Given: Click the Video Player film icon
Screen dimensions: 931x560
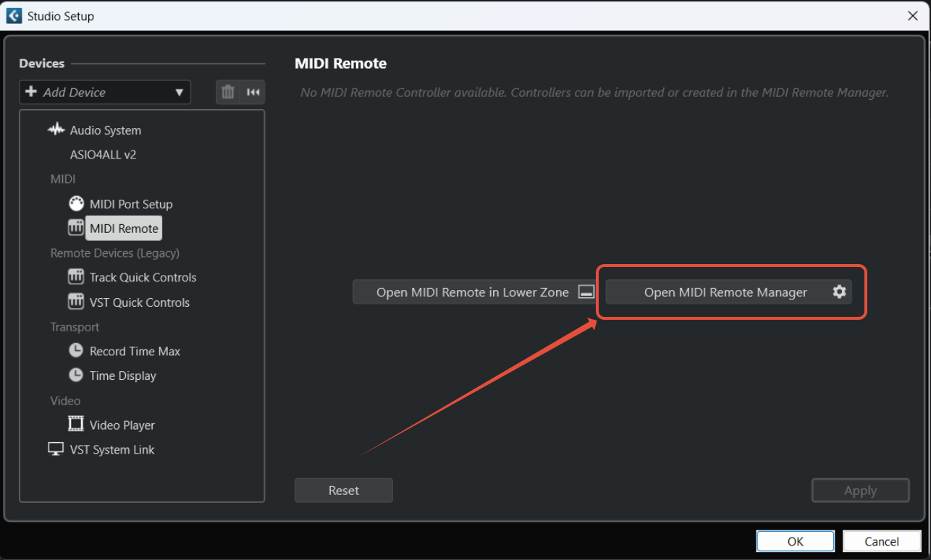Looking at the screenshot, I should point(76,425).
